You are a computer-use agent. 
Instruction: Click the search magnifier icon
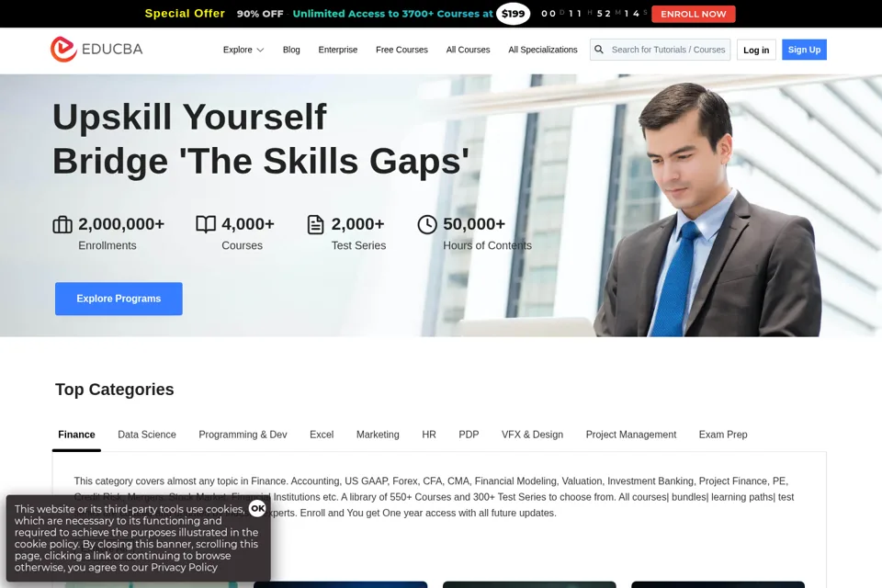(x=599, y=50)
